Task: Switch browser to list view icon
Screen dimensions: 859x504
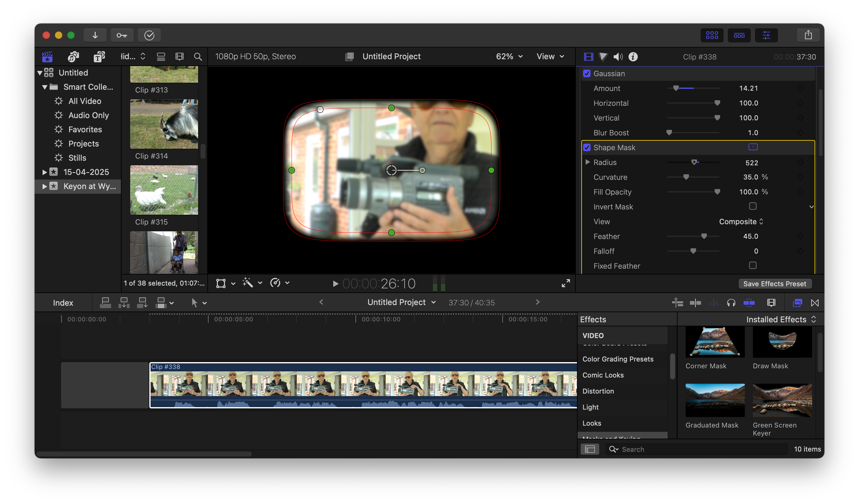Action: [x=161, y=56]
